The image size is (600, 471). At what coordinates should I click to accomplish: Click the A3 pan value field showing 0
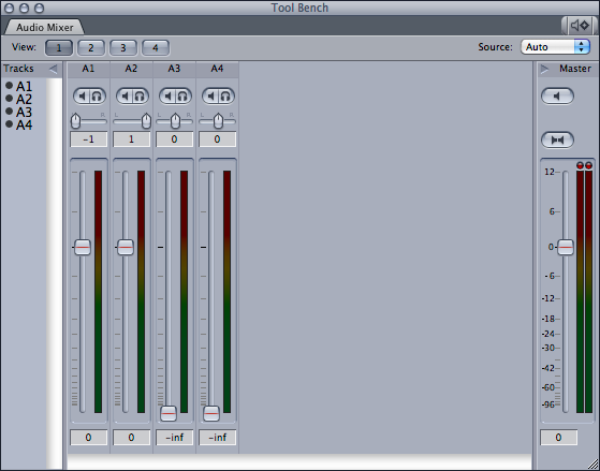click(x=174, y=139)
